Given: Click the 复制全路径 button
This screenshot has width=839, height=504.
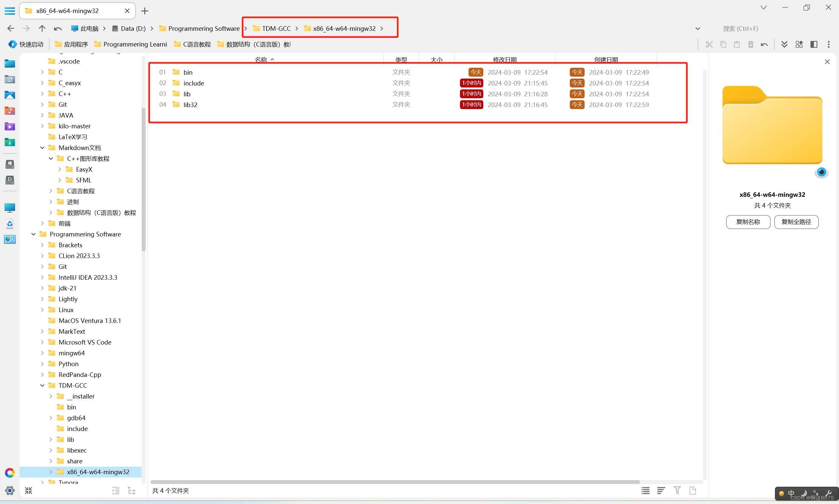Looking at the screenshot, I should click(796, 222).
